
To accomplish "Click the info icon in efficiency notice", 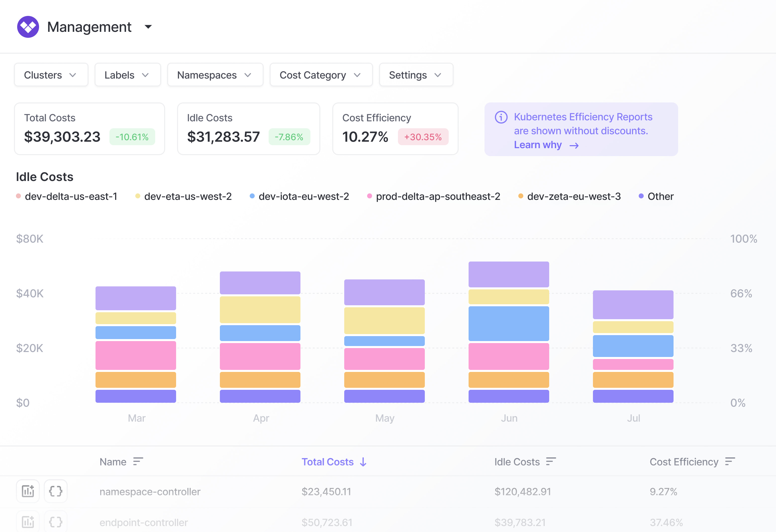I will (x=501, y=117).
